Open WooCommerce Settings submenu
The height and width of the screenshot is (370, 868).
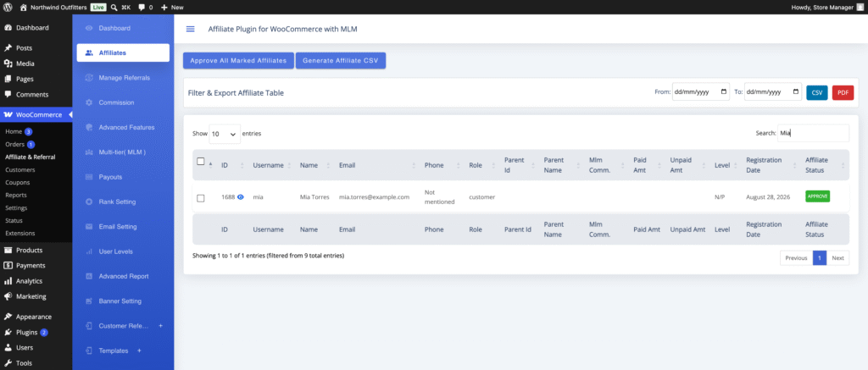pyautogui.click(x=16, y=208)
